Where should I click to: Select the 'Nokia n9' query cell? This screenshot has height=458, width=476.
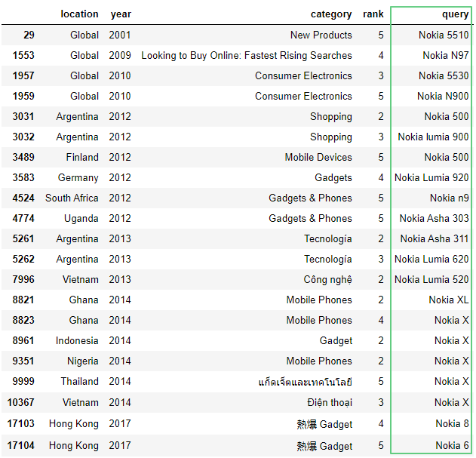[x=450, y=198]
